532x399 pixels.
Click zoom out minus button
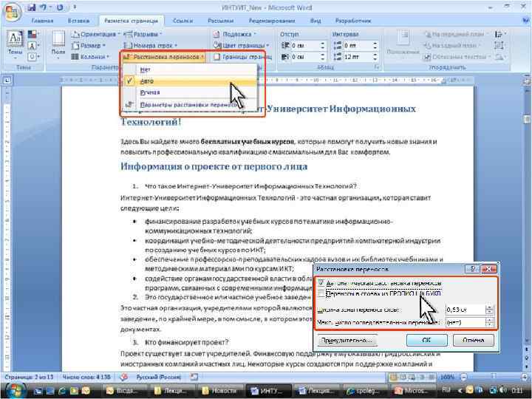click(x=464, y=377)
